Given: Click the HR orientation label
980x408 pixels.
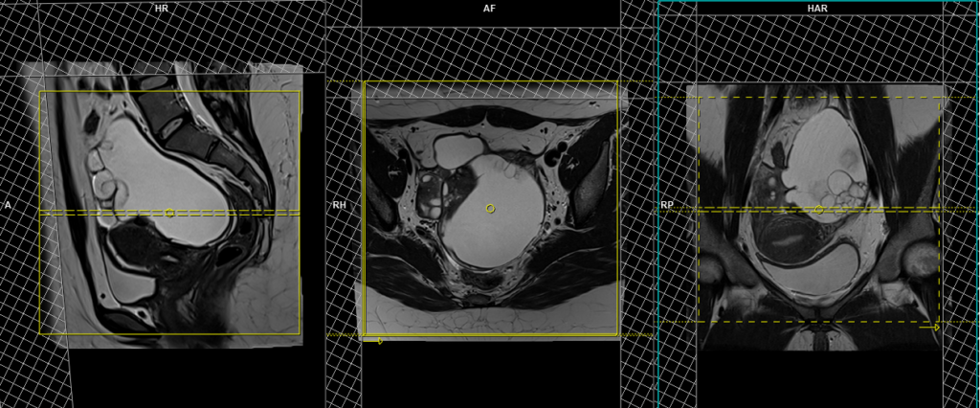Looking at the screenshot, I should (162, 9).
